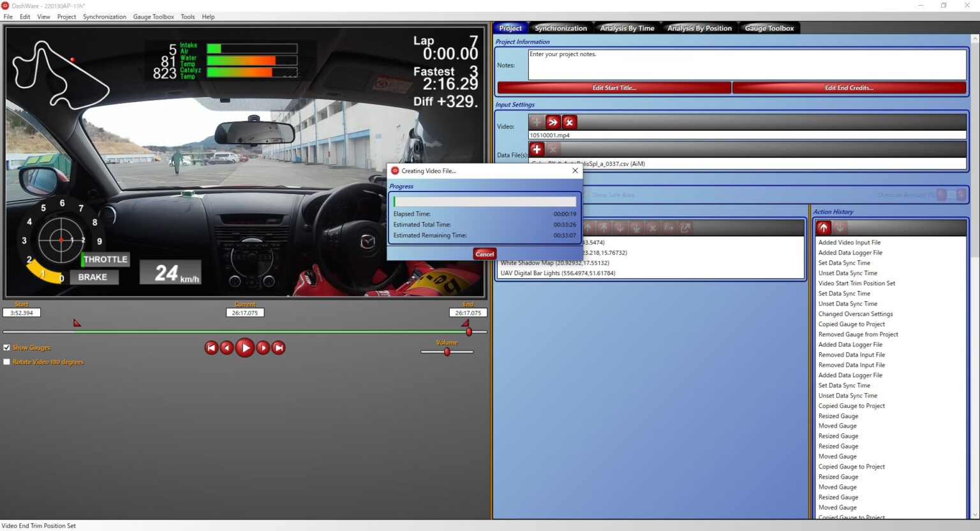Click the move gauge down arrow icon
Screen dimensions: 980x531
pyautogui.click(x=619, y=227)
